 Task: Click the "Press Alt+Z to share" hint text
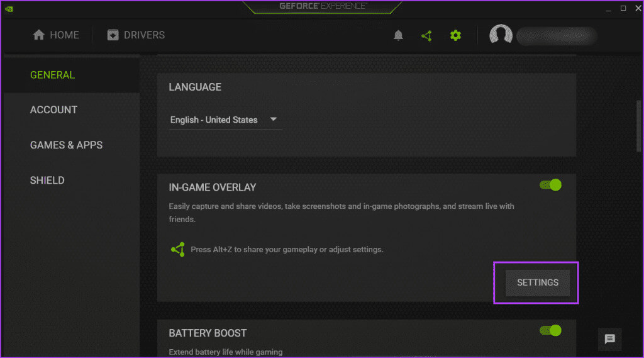coord(287,250)
